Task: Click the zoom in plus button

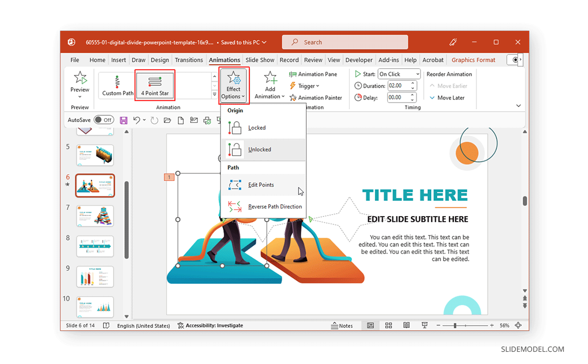Action: point(491,325)
